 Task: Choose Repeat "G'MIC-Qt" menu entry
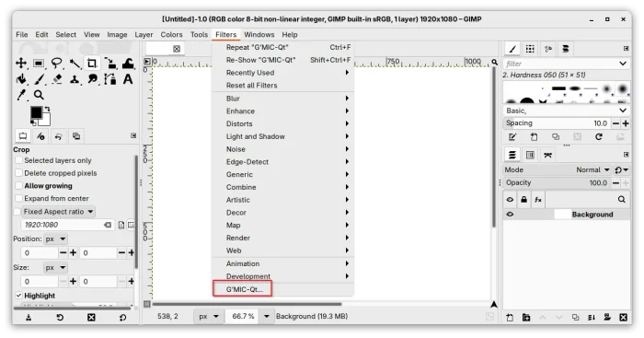coord(282,47)
